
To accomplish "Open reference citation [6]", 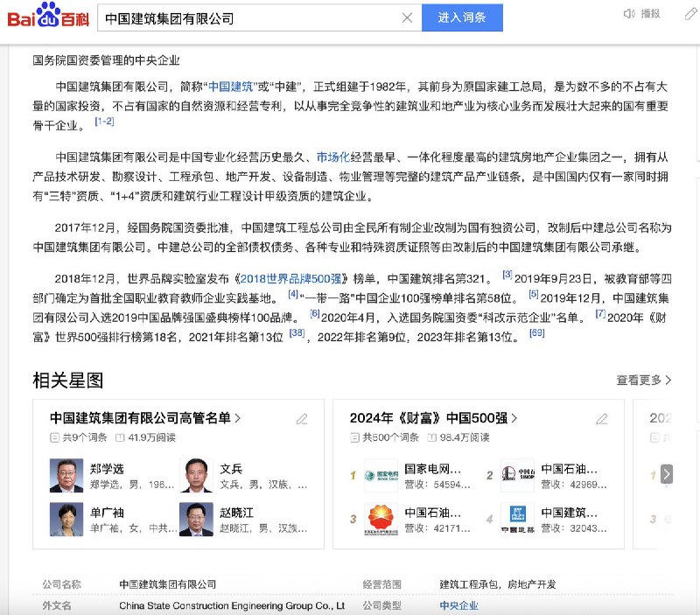I will coord(315,314).
